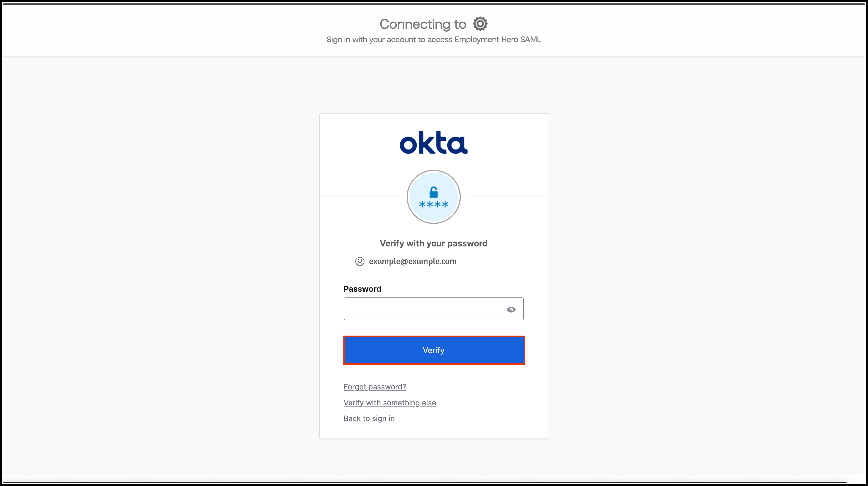Open the 'Forgot password?' link
Viewport: 868px width, 486px height.
point(375,387)
